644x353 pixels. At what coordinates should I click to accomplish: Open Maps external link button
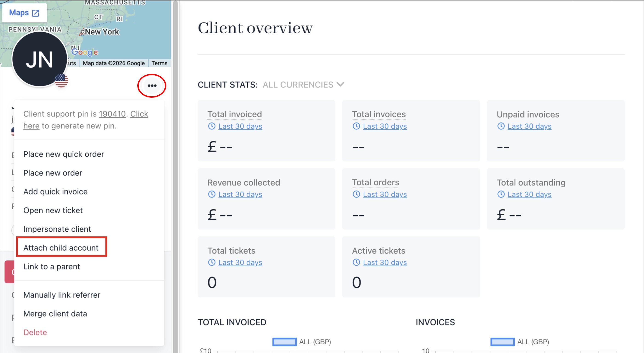pos(24,12)
